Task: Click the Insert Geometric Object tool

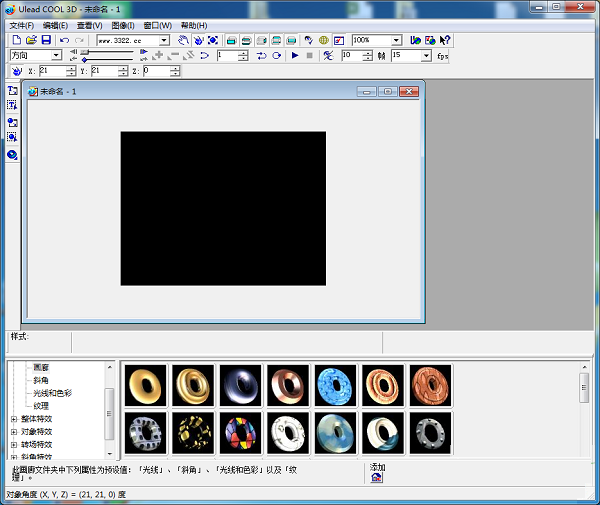Action: coord(12,155)
